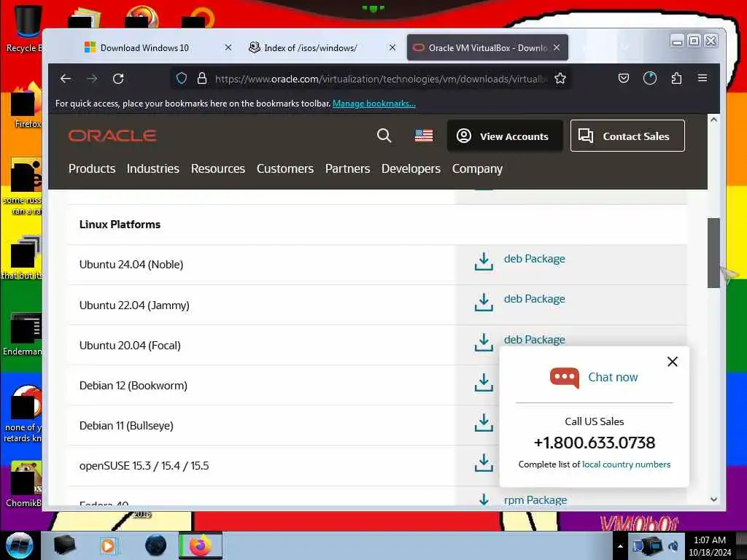This screenshot has height=560, width=747.
Task: Open the Partners menu
Action: tap(347, 168)
